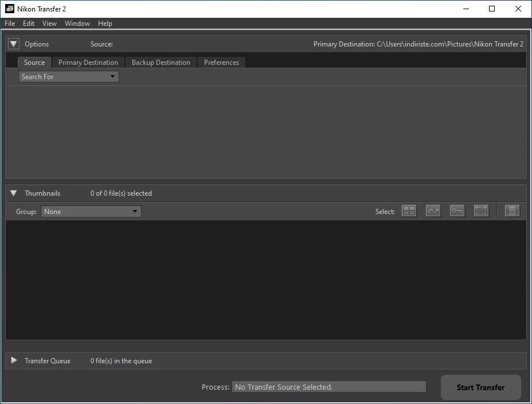Click the '0 file(s) in the queue' text
The height and width of the screenshot is (404, 532).
point(121,361)
